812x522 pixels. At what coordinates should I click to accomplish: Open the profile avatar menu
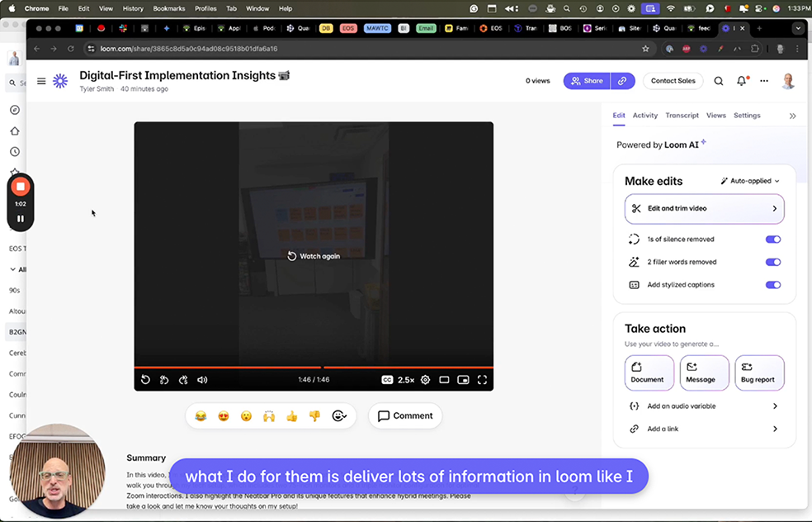(x=788, y=81)
